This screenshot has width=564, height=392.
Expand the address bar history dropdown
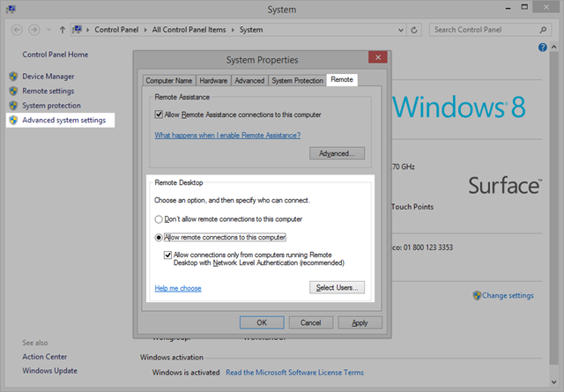click(x=401, y=30)
